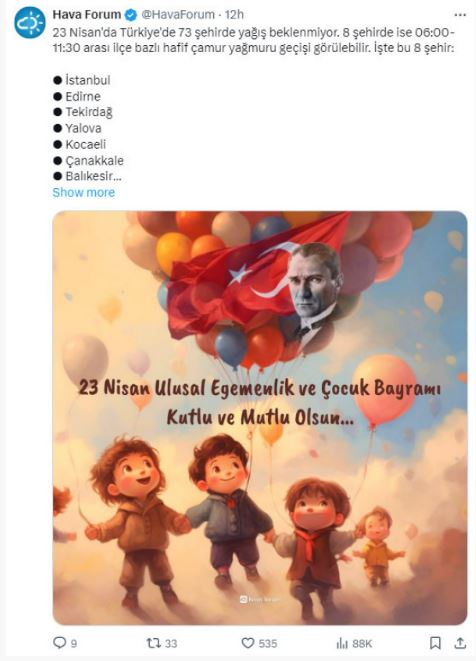Open the @HavaForum handle link
476x661 pixels.
(177, 15)
